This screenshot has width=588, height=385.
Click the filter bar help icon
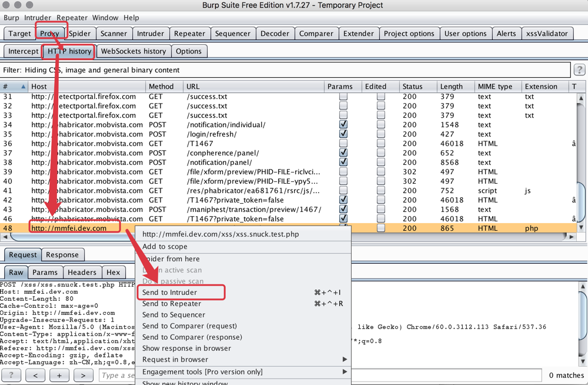[579, 69]
